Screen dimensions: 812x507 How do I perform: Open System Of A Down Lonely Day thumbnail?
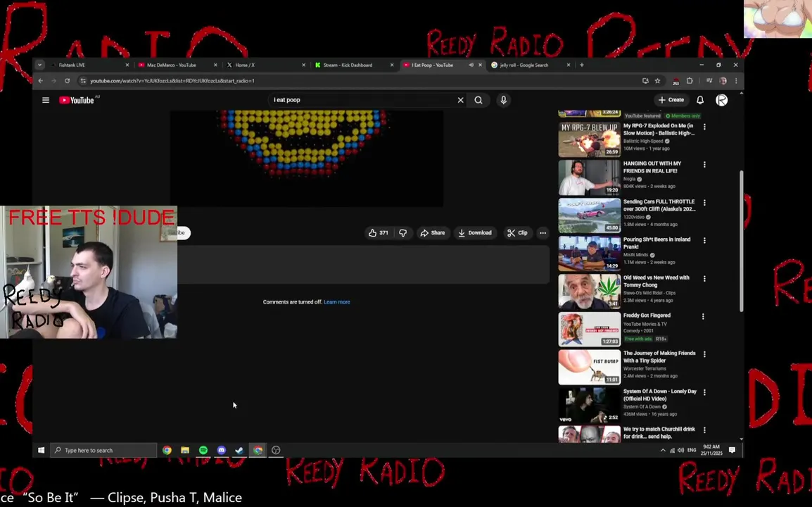coord(590,405)
